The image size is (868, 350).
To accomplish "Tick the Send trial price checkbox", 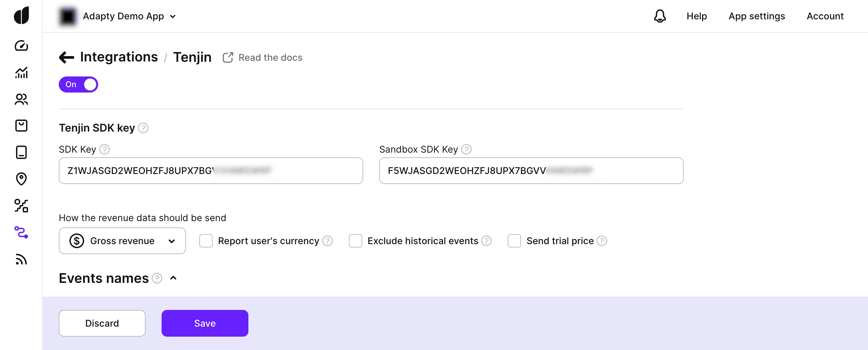I will (x=514, y=241).
